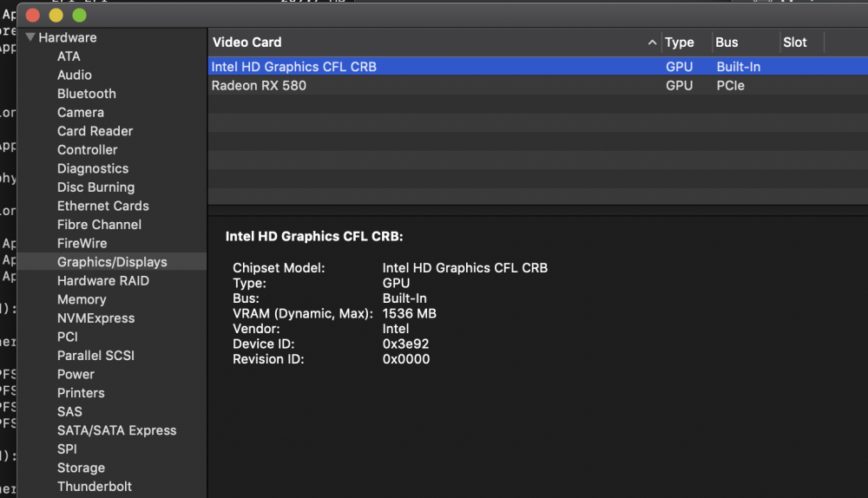
Task: Select ATA in the sidebar
Action: [x=69, y=56]
